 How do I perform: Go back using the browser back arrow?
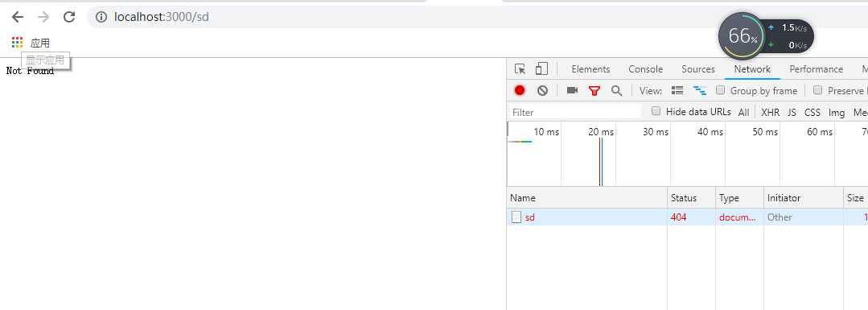click(18, 17)
